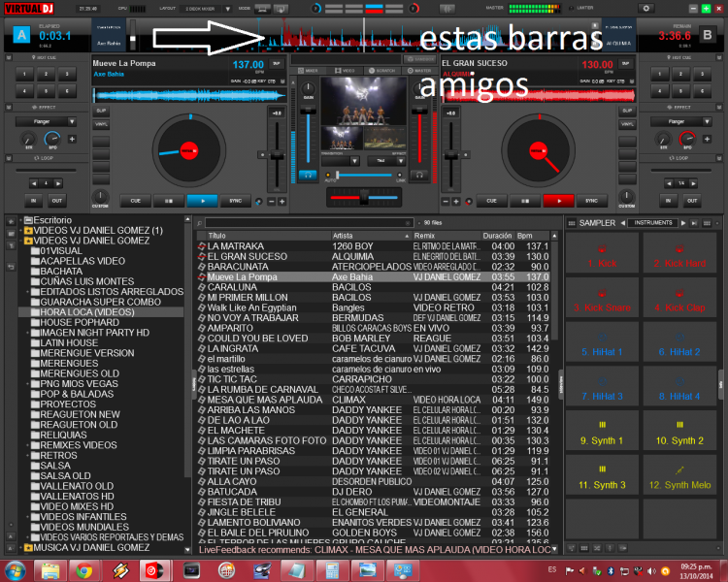Click the deck B headphone cue button
The height and width of the screenshot is (582, 728).
[x=419, y=175]
